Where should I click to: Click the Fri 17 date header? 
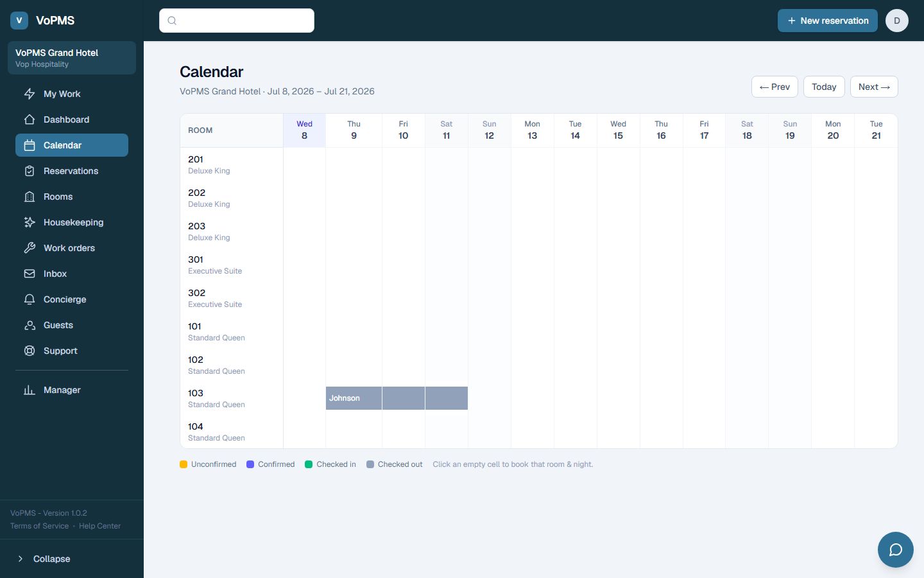pyautogui.click(x=705, y=130)
